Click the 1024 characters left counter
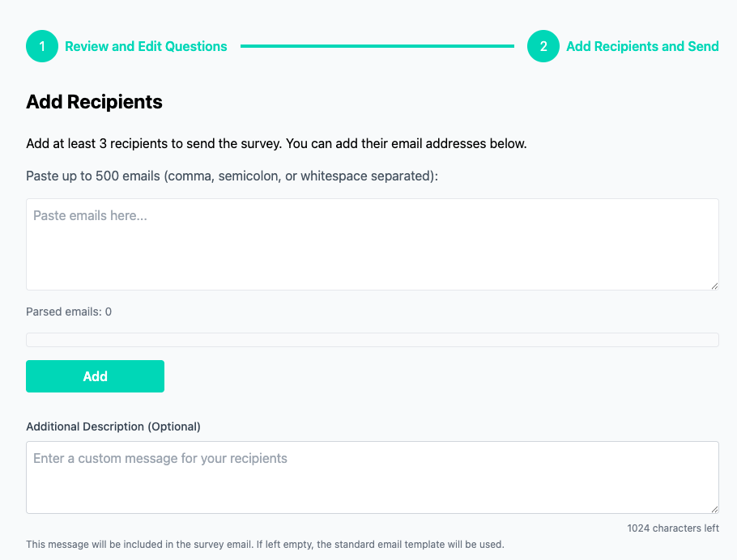The width and height of the screenshot is (737, 560). pyautogui.click(x=673, y=528)
